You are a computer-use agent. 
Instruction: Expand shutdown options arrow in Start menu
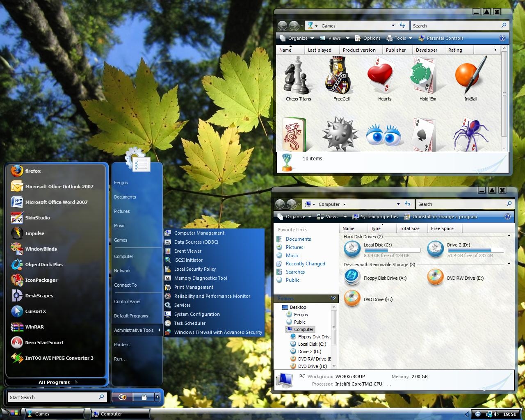(x=157, y=397)
